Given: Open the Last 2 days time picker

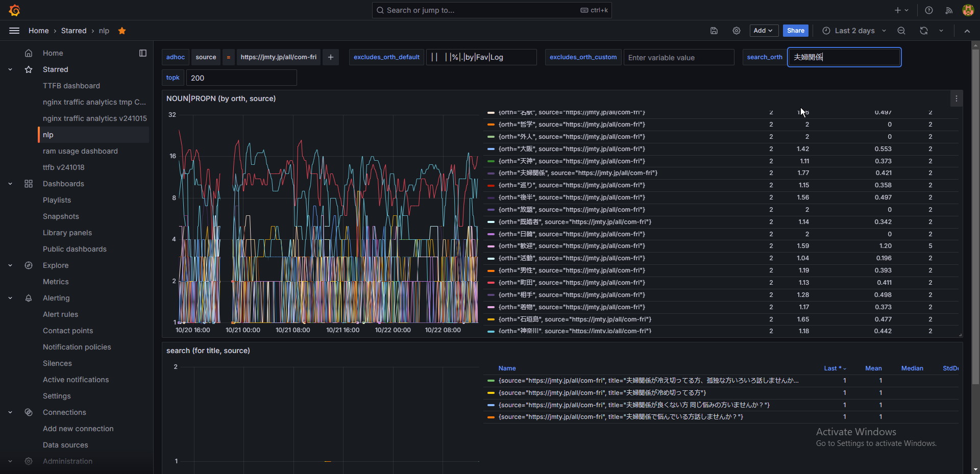Looking at the screenshot, I should point(854,31).
